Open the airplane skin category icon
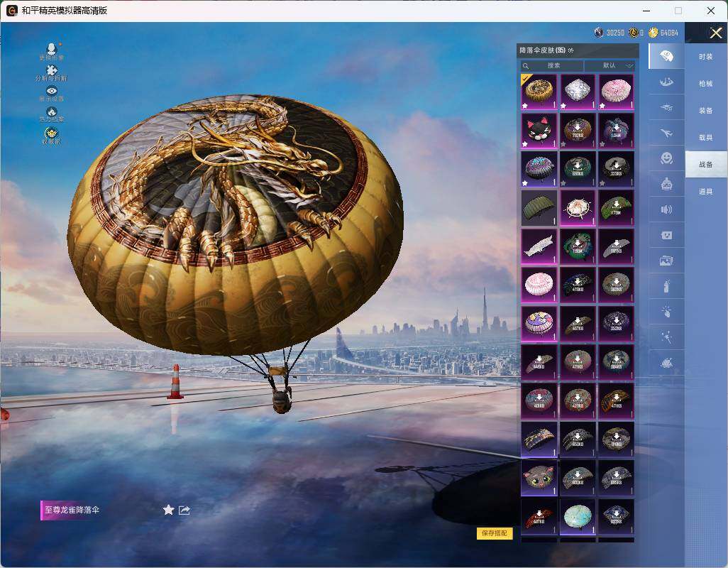The height and width of the screenshot is (568, 728). (x=666, y=133)
